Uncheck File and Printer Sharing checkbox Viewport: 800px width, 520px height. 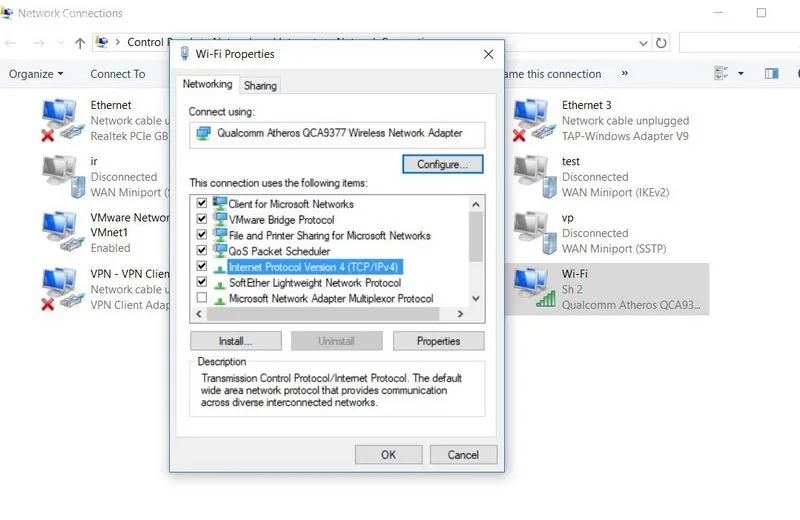pos(202,234)
